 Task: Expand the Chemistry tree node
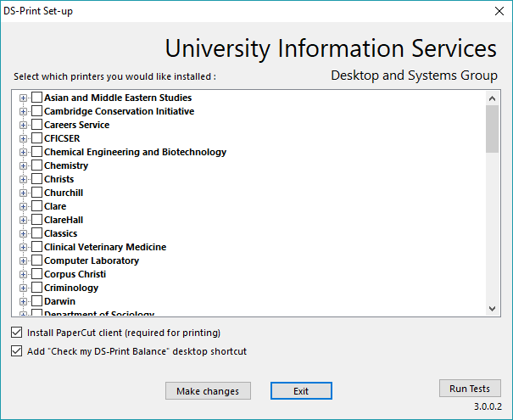click(23, 166)
